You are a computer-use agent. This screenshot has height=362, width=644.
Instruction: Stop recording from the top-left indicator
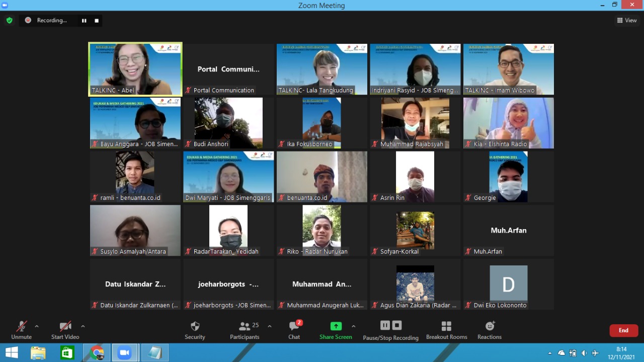click(97, 21)
